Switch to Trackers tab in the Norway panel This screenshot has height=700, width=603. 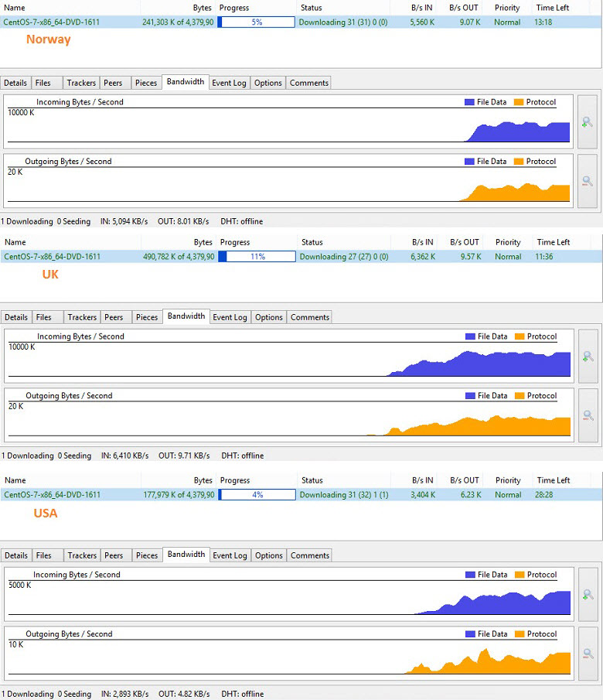tap(81, 83)
